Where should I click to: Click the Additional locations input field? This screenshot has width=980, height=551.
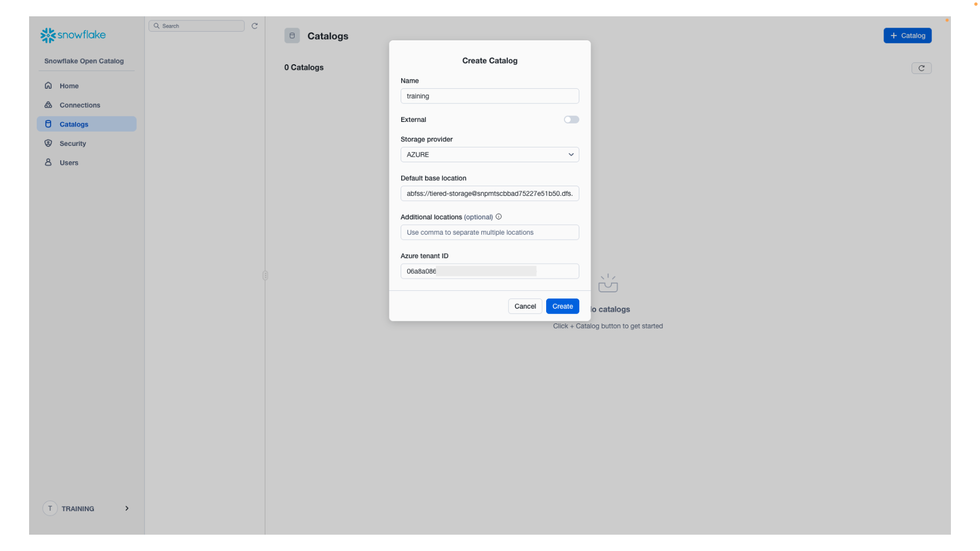pos(489,232)
